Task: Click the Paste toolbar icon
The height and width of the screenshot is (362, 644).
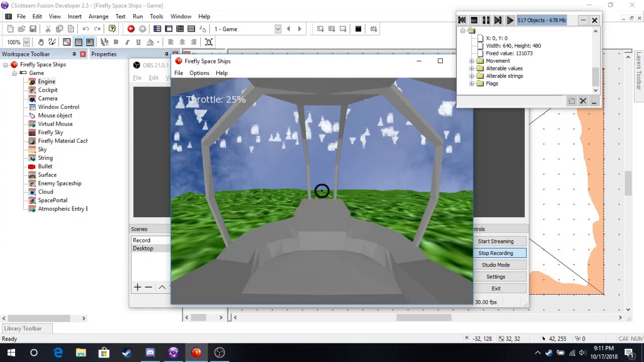Action: coord(71,29)
